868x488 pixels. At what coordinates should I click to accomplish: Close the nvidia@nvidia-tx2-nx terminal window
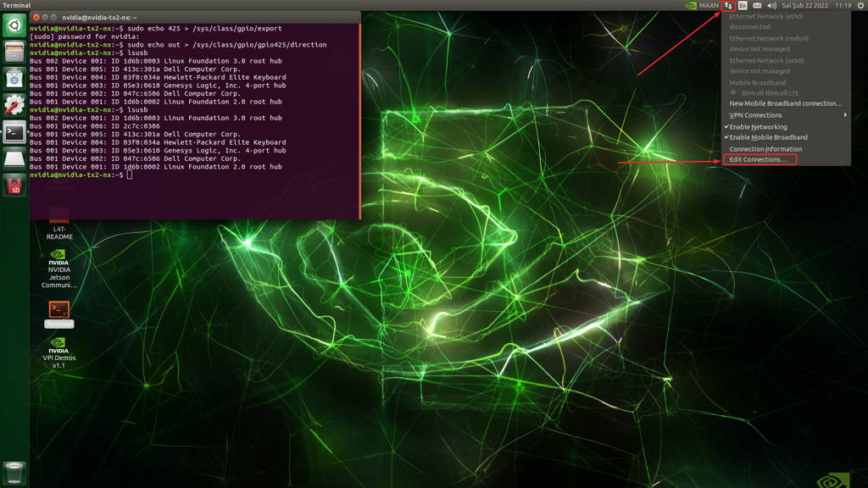(x=36, y=17)
